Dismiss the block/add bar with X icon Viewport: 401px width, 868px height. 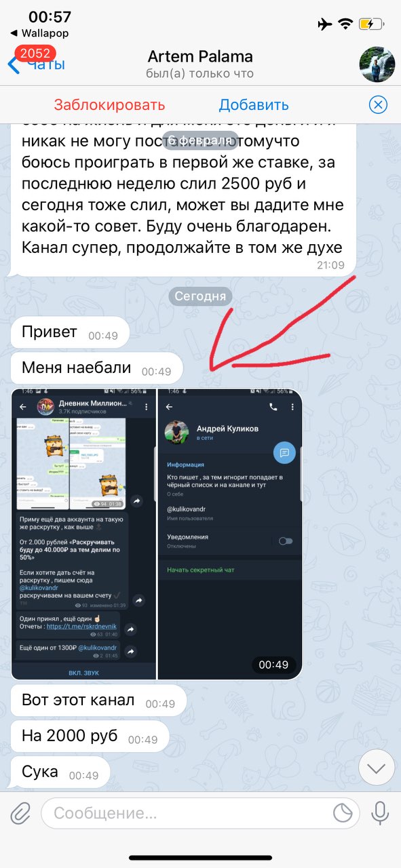pyautogui.click(x=378, y=104)
